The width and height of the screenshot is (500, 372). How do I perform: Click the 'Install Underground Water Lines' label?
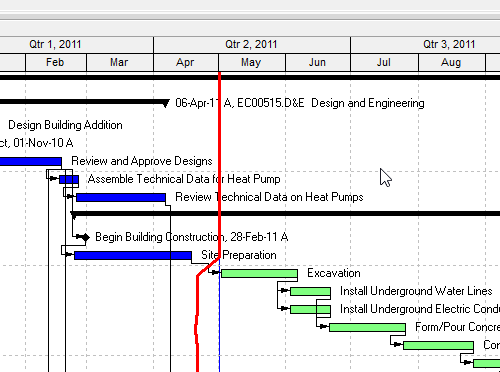click(416, 291)
